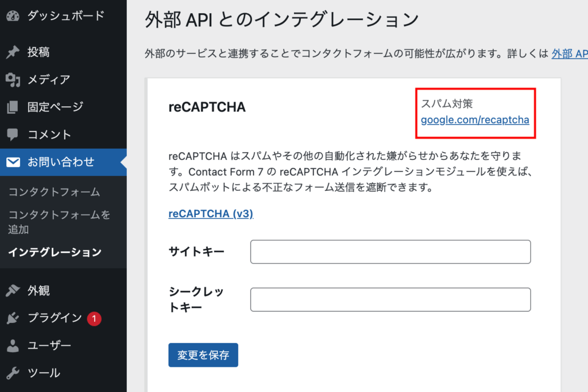Open the インテグレーション submenu item
This screenshot has height=392, width=588.
click(x=55, y=252)
